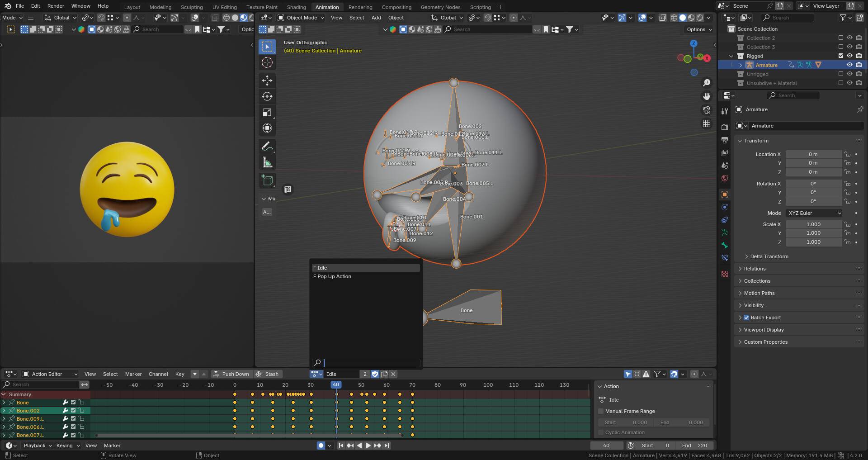Select the Scale tool

(x=267, y=112)
